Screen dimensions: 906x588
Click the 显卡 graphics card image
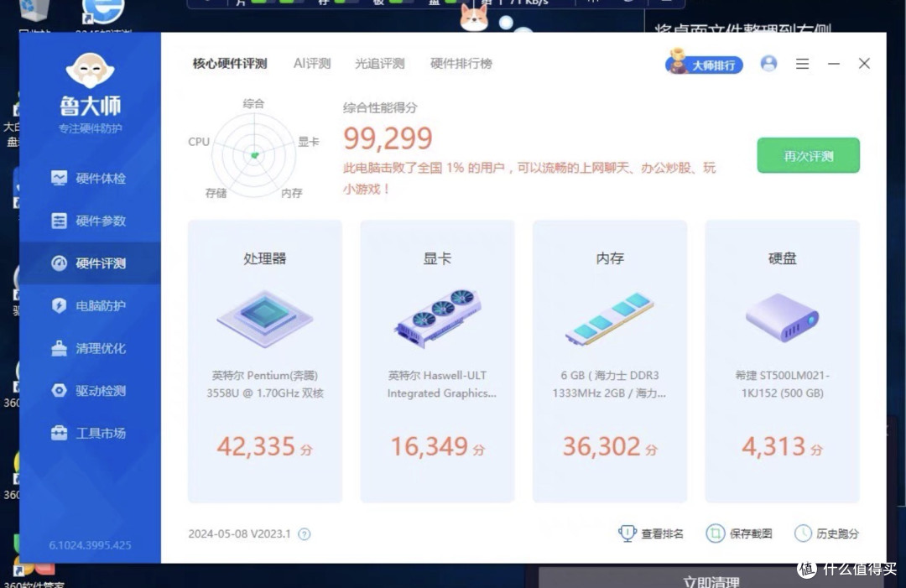click(x=437, y=318)
